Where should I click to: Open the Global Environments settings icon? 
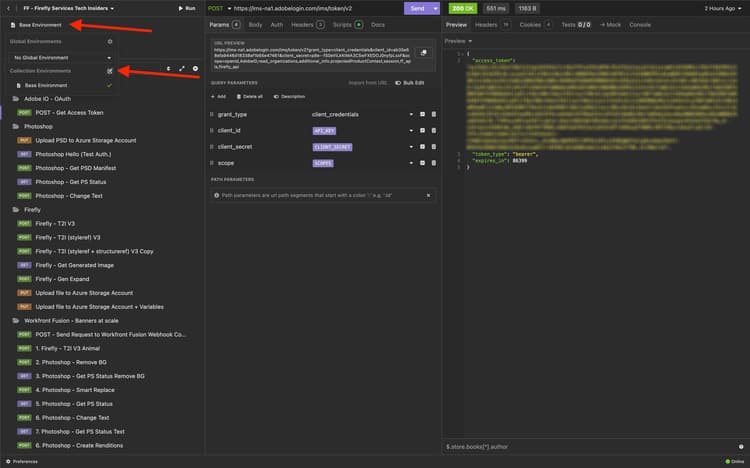tap(110, 42)
